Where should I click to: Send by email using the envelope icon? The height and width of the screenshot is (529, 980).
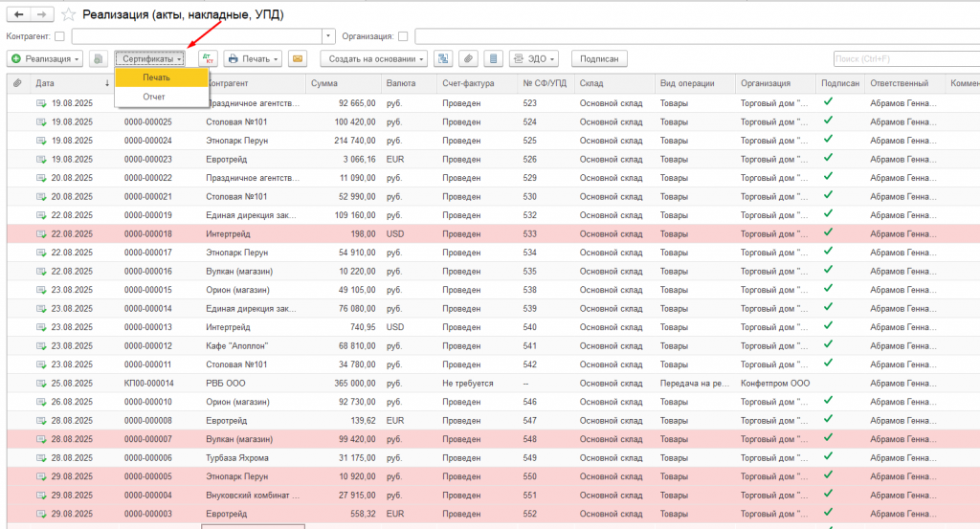tap(299, 58)
